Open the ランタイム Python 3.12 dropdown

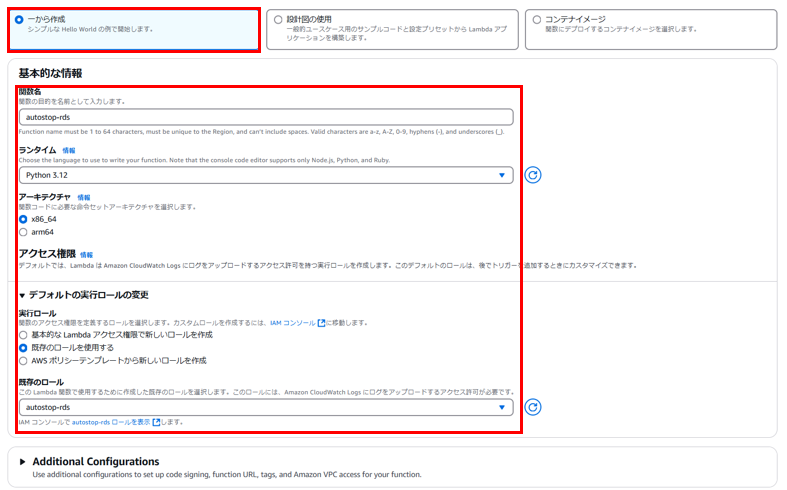coord(266,175)
